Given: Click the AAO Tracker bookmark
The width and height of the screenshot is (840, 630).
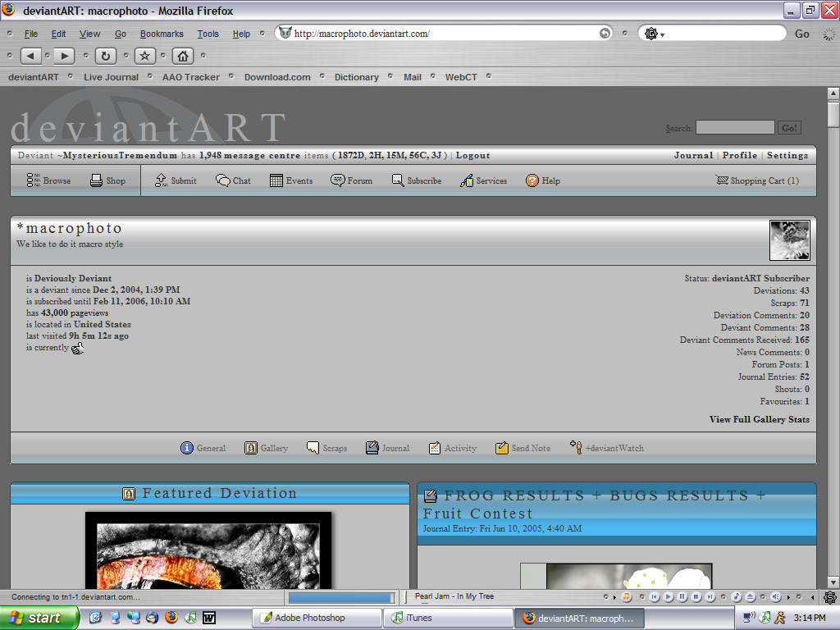Looking at the screenshot, I should [x=190, y=77].
